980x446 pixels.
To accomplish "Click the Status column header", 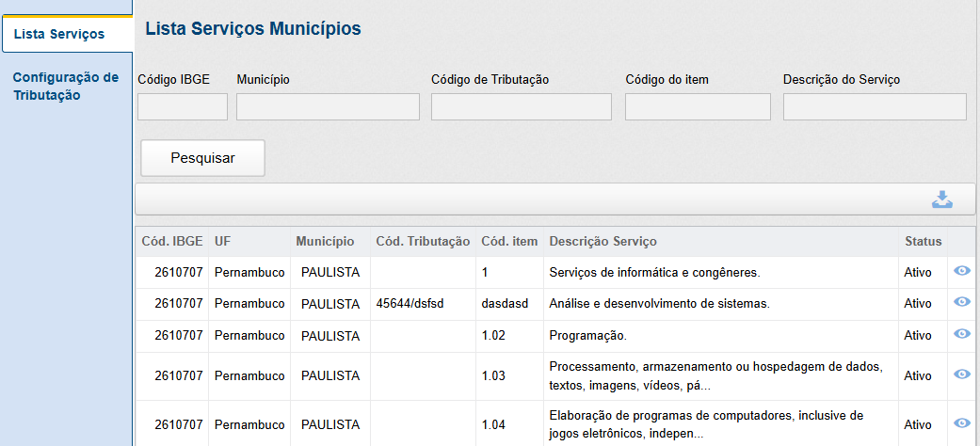I will pos(923,242).
